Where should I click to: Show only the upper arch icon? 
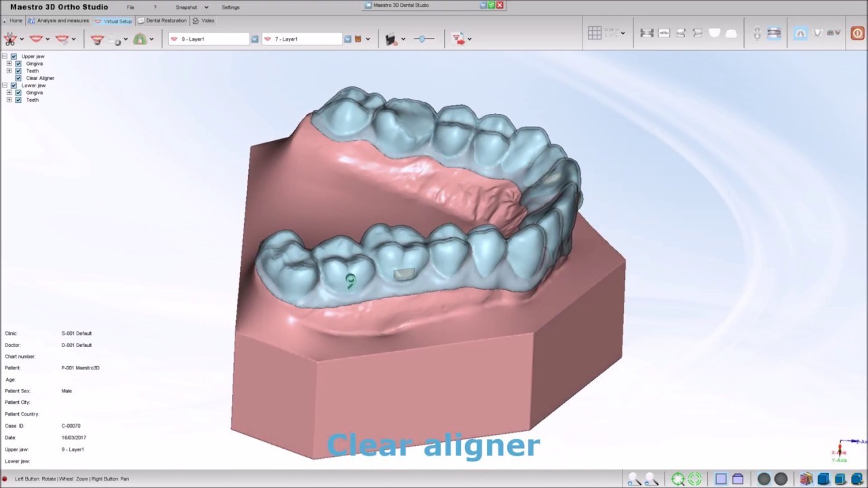[800, 33]
